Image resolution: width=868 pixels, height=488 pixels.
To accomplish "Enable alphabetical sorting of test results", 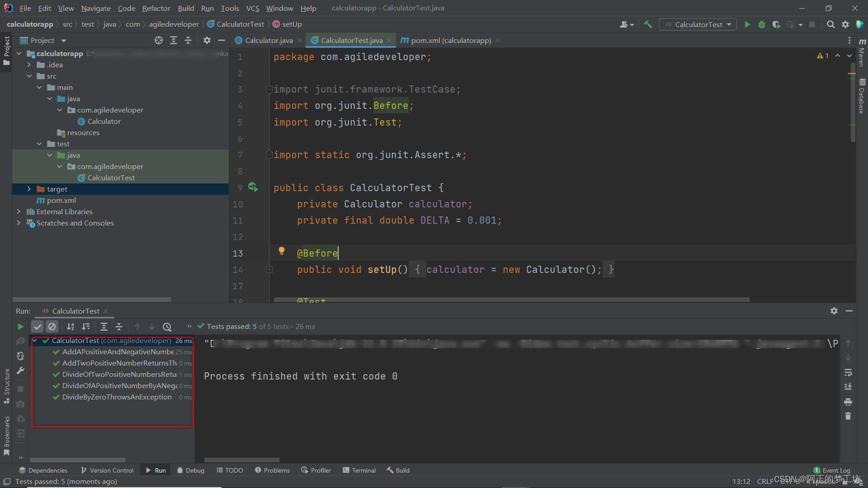I will 71,326.
